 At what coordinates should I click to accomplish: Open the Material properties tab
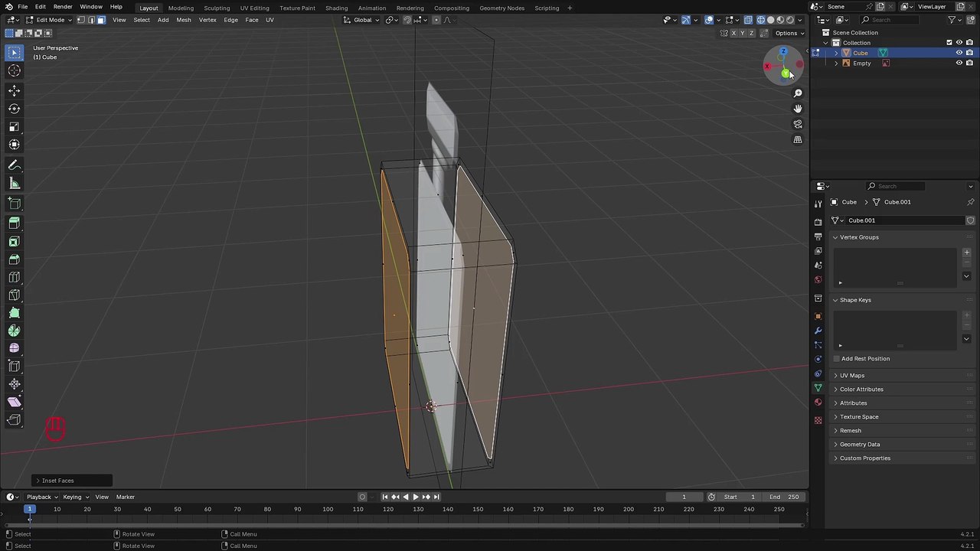coord(818,403)
